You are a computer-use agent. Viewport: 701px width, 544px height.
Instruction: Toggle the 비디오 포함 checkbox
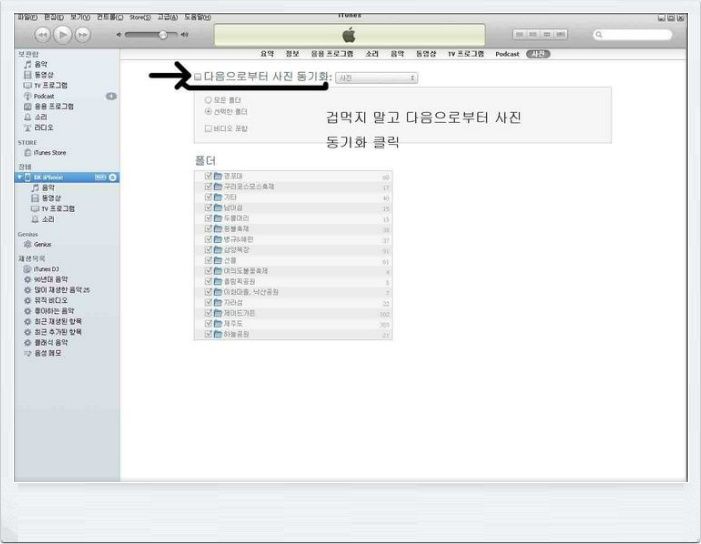[208, 129]
